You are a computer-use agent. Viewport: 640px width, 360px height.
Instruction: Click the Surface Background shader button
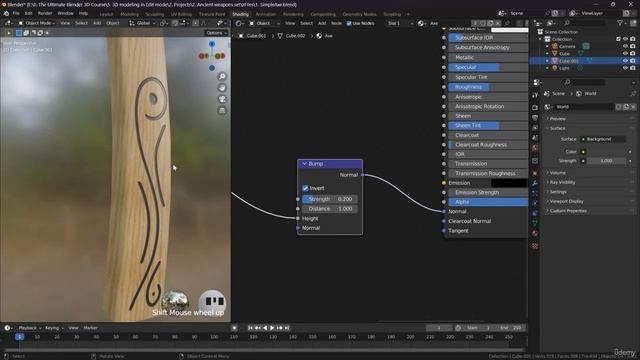click(x=603, y=139)
